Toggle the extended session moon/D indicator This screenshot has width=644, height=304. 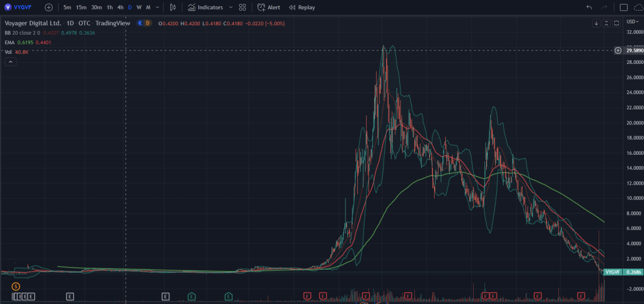coord(147,23)
